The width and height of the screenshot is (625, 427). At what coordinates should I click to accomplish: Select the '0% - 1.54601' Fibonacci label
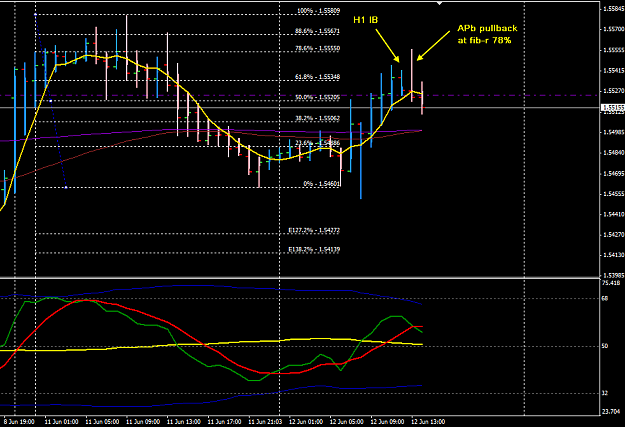[x=321, y=184]
